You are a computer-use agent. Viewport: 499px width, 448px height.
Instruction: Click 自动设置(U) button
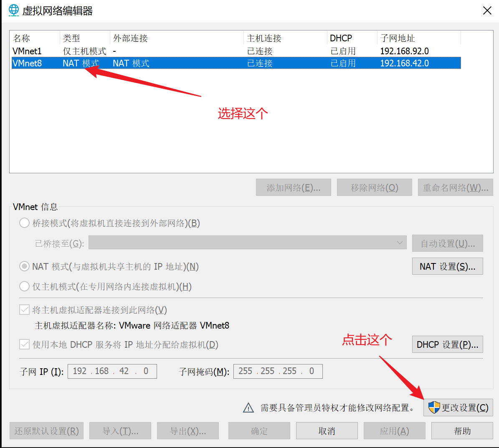(x=448, y=243)
